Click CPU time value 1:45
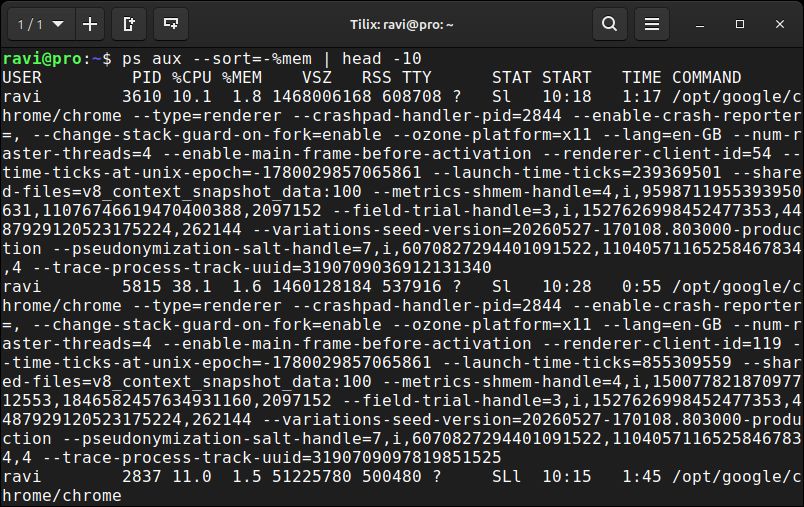 point(642,476)
